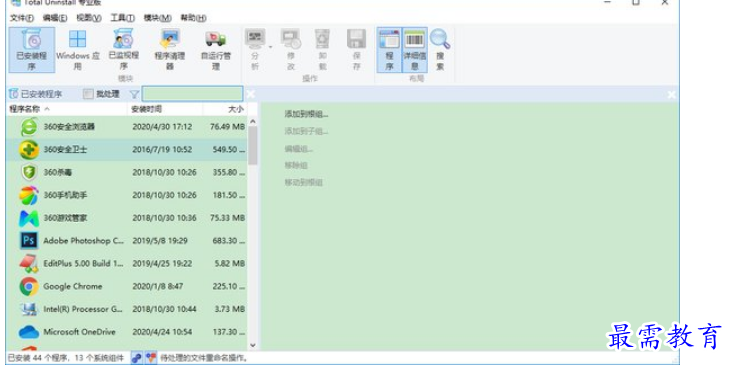Sort by the 大小 column header
This screenshot has width=730, height=368.
click(225, 109)
